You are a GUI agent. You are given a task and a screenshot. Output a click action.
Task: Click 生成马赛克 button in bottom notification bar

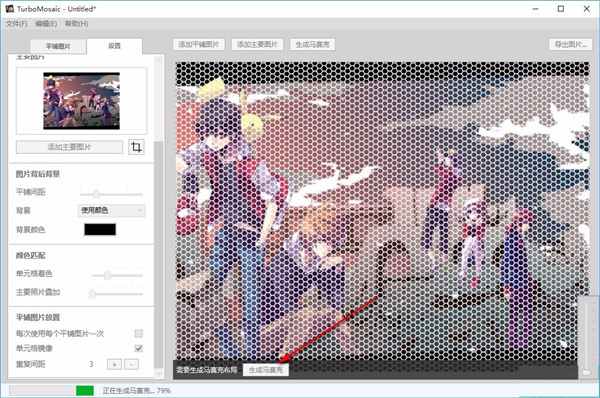point(266,370)
